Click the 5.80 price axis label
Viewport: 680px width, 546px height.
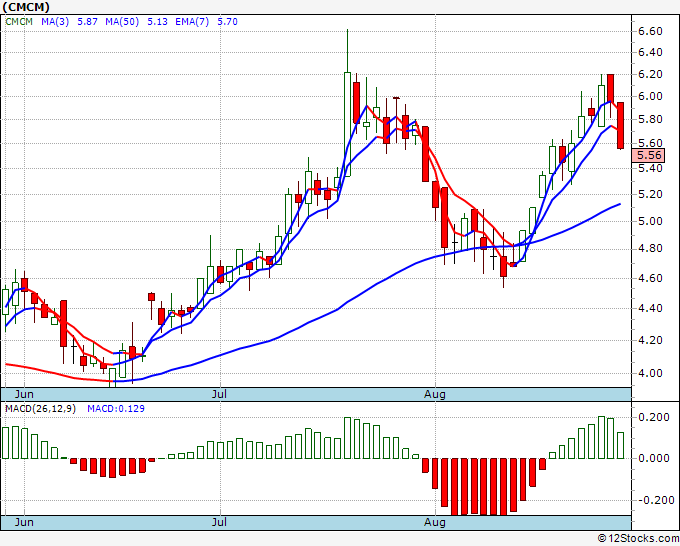coord(650,119)
